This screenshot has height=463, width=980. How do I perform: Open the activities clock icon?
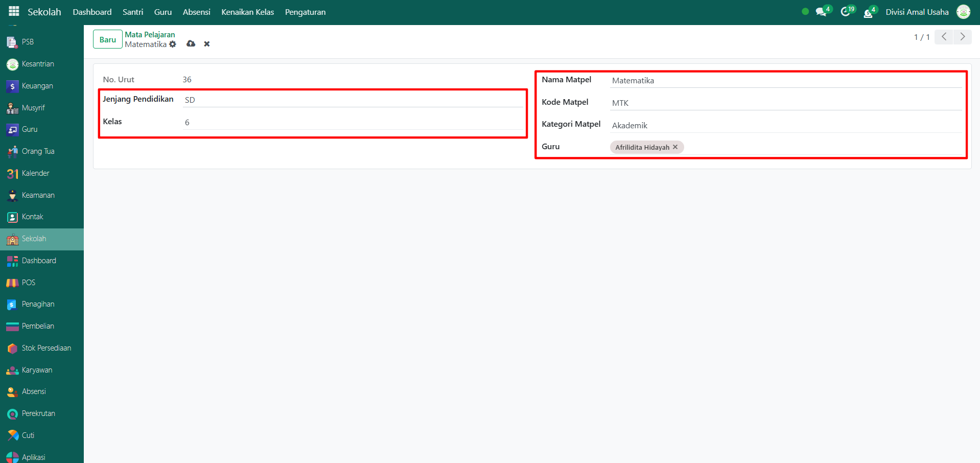pyautogui.click(x=845, y=12)
